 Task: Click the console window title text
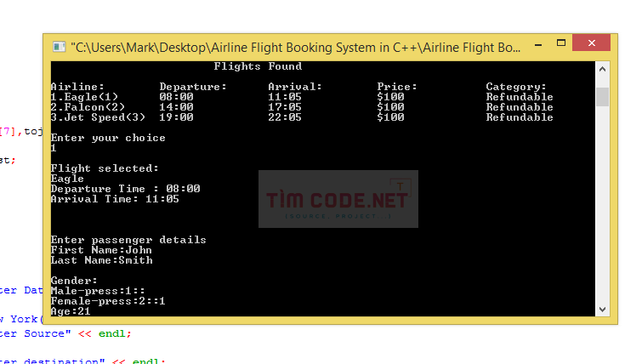click(296, 48)
